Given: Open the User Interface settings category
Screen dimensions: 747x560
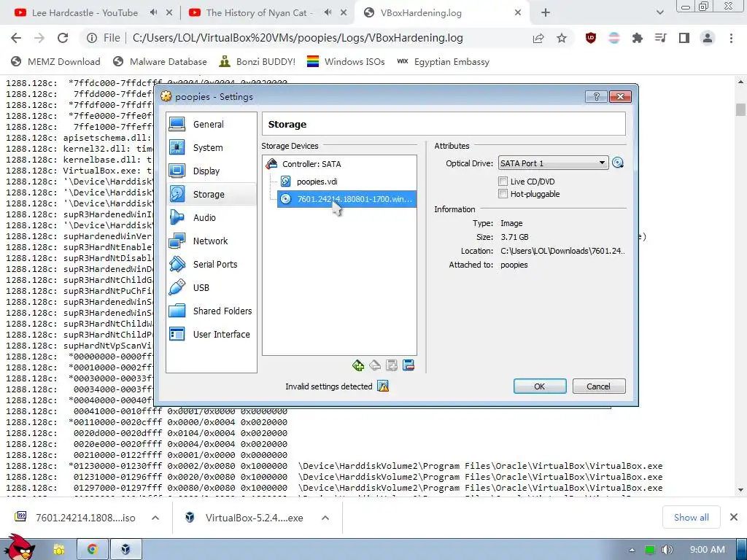Looking at the screenshot, I should (211, 334).
